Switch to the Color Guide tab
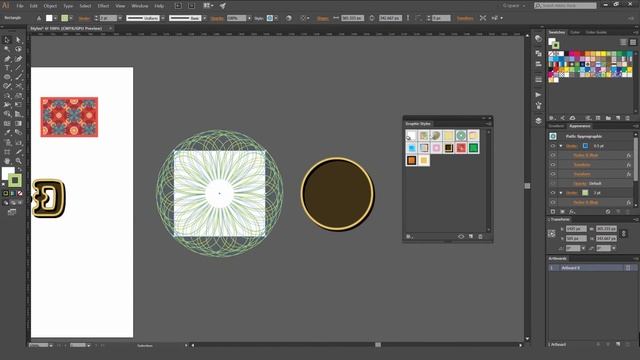The image size is (640, 360). tap(596, 32)
